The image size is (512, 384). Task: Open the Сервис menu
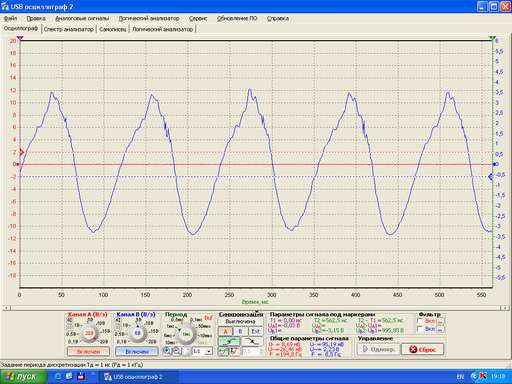(198, 18)
